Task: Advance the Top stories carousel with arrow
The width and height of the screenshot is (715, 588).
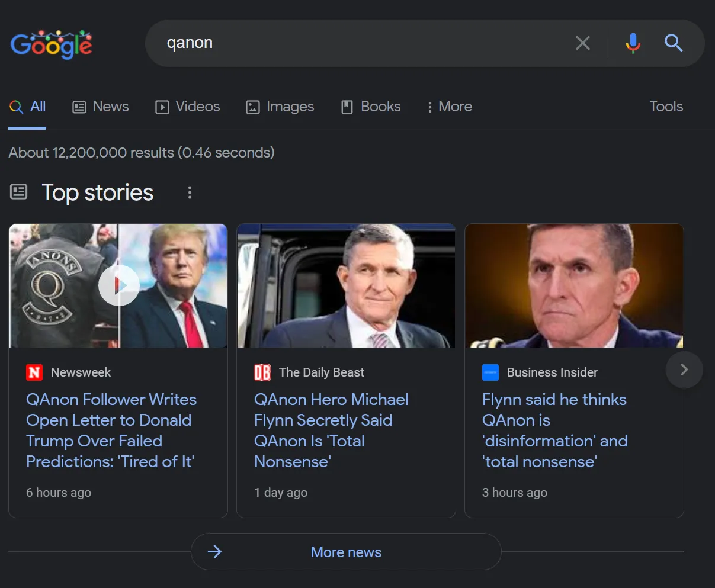Action: point(684,369)
